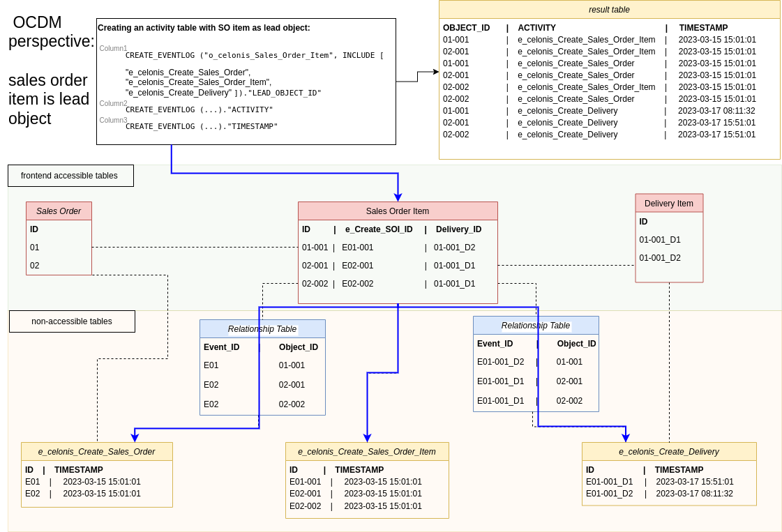
Task: Select the e_celonis_Create_Delivery table title
Action: [669, 451]
